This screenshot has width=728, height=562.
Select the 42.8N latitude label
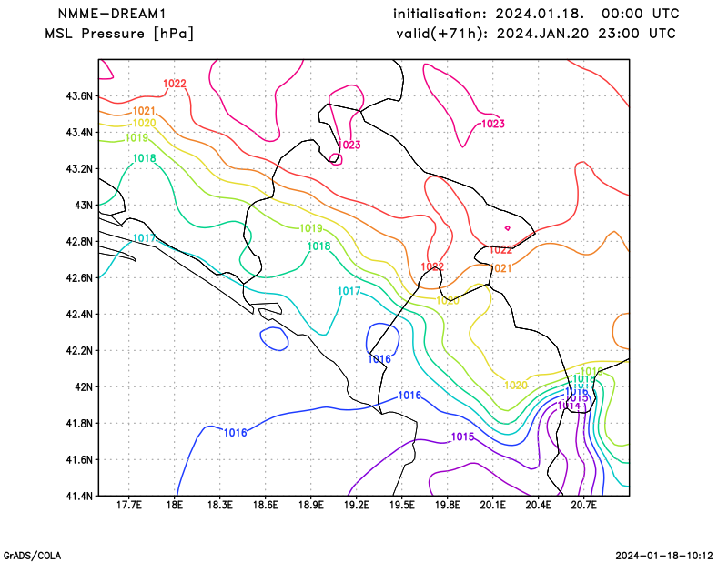[x=79, y=241]
